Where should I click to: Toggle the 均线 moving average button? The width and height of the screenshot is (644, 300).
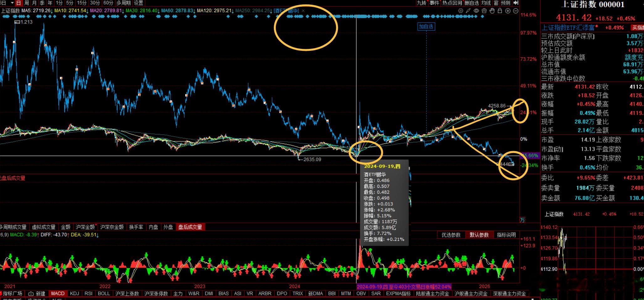[486, 3]
